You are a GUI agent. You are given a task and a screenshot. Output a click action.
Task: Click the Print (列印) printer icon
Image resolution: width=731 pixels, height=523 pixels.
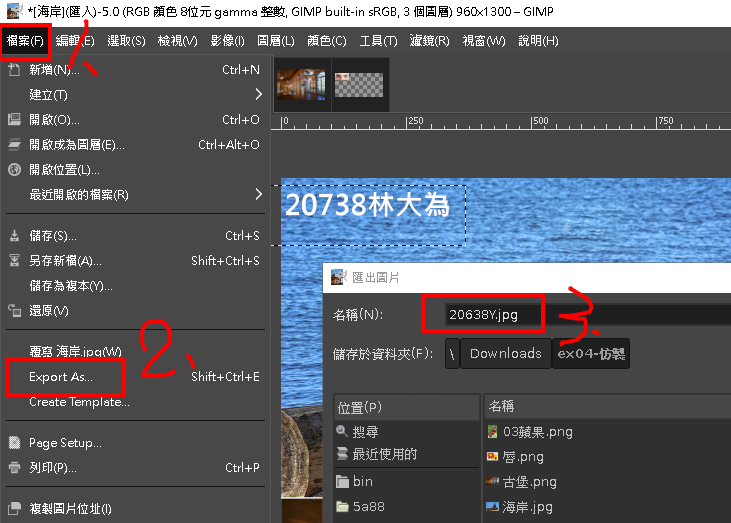point(14,468)
